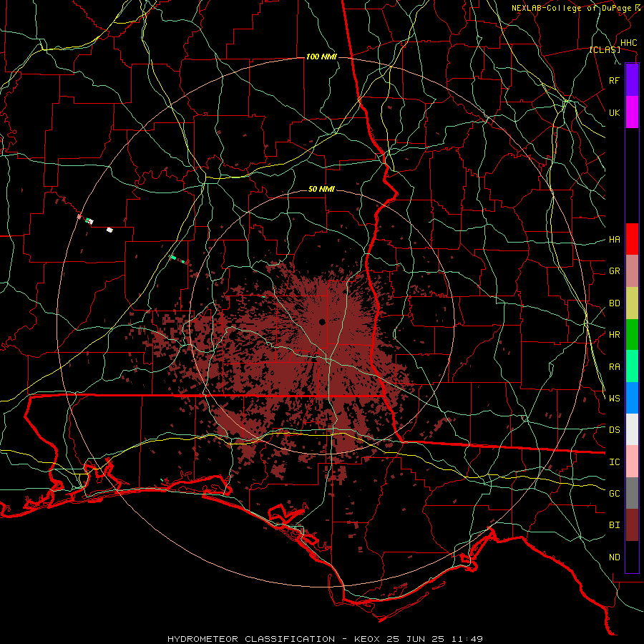Click the RF legend label

tap(615, 80)
